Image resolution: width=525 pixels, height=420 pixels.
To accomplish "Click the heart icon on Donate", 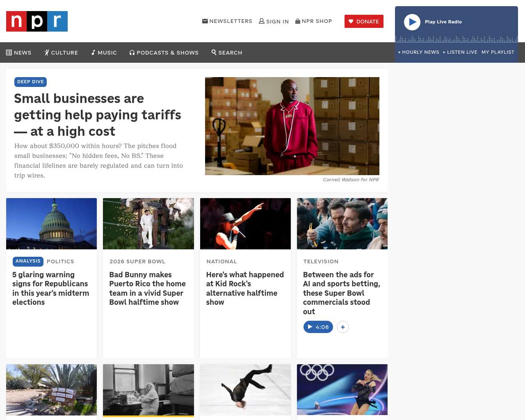I will click(x=351, y=21).
